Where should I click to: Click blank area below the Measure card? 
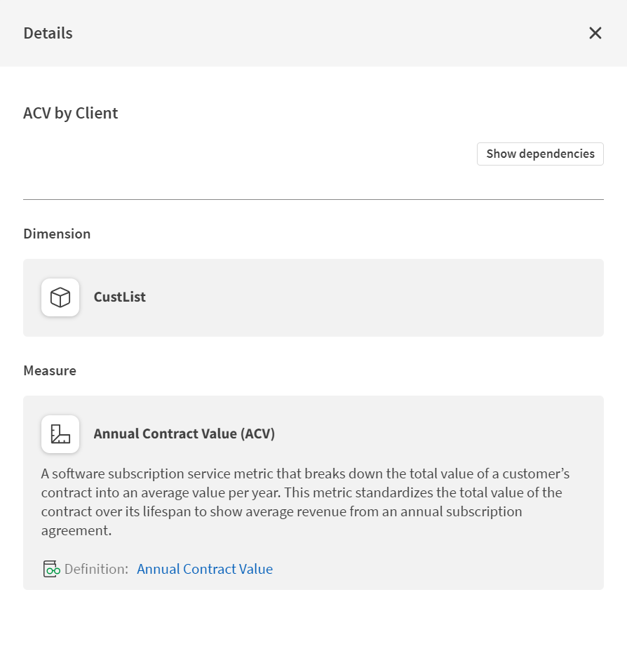point(313,631)
